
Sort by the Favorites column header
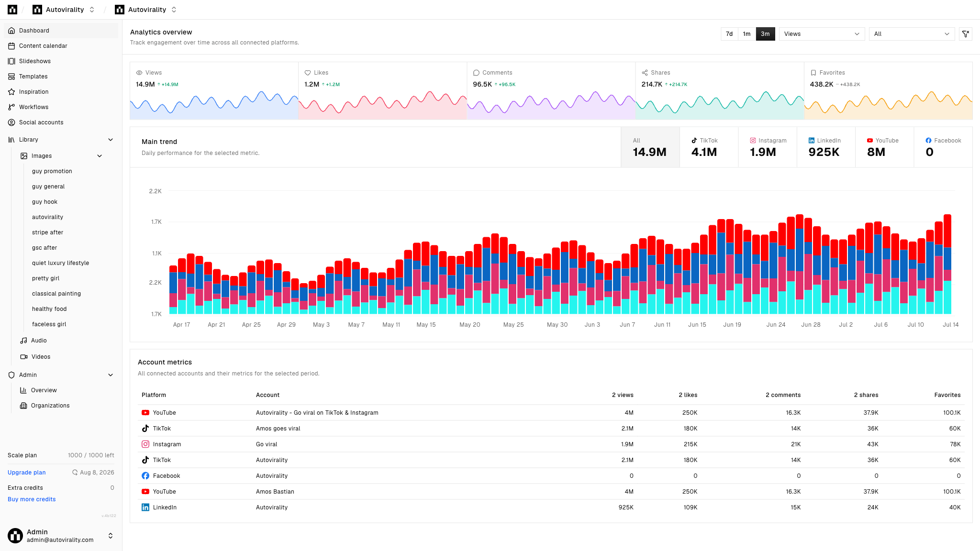tap(947, 395)
